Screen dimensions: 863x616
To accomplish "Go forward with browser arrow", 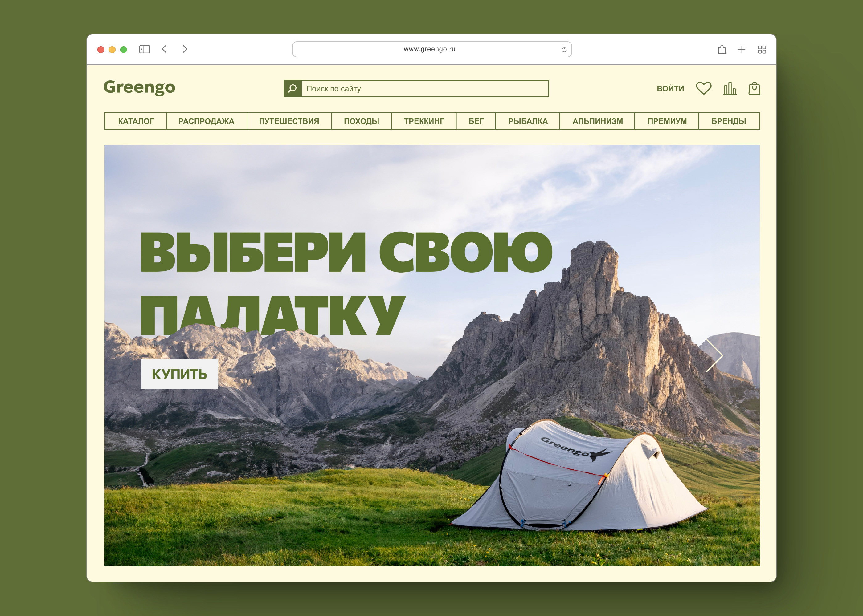I will point(185,49).
